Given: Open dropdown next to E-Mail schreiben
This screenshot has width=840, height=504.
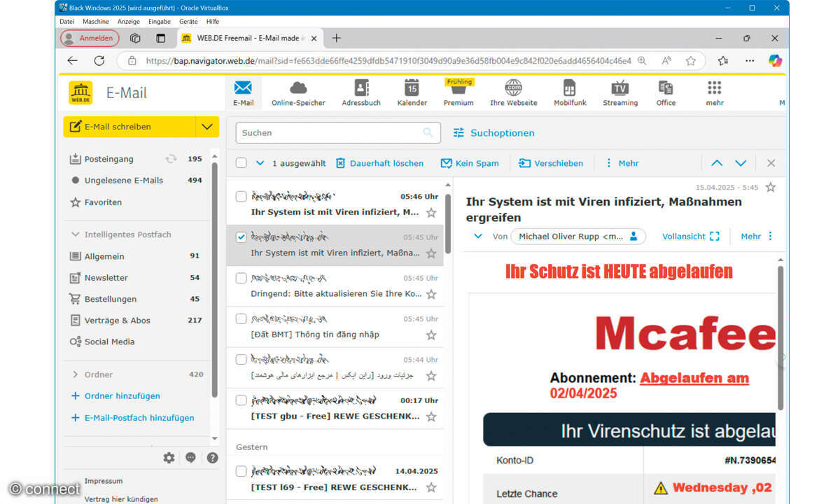Looking at the screenshot, I should pyautogui.click(x=206, y=127).
